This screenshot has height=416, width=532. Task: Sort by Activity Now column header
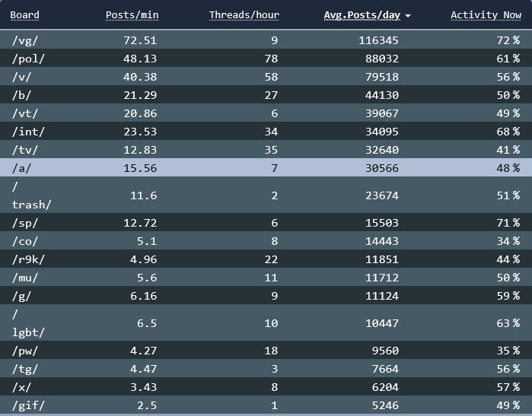[486, 15]
